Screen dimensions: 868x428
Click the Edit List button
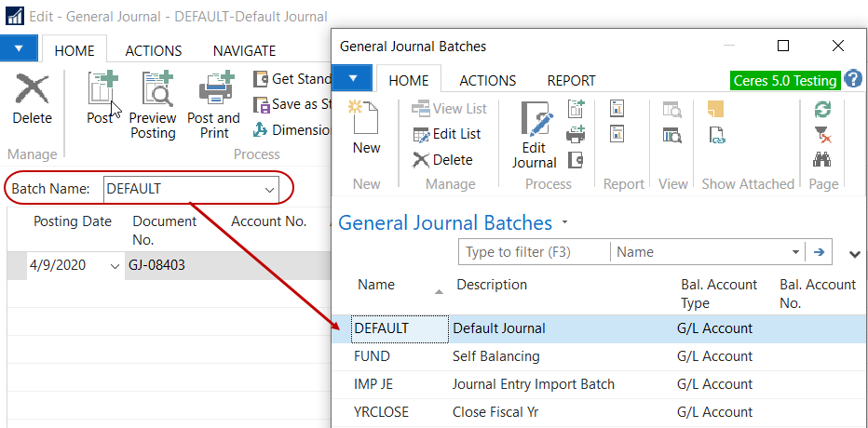(x=447, y=135)
